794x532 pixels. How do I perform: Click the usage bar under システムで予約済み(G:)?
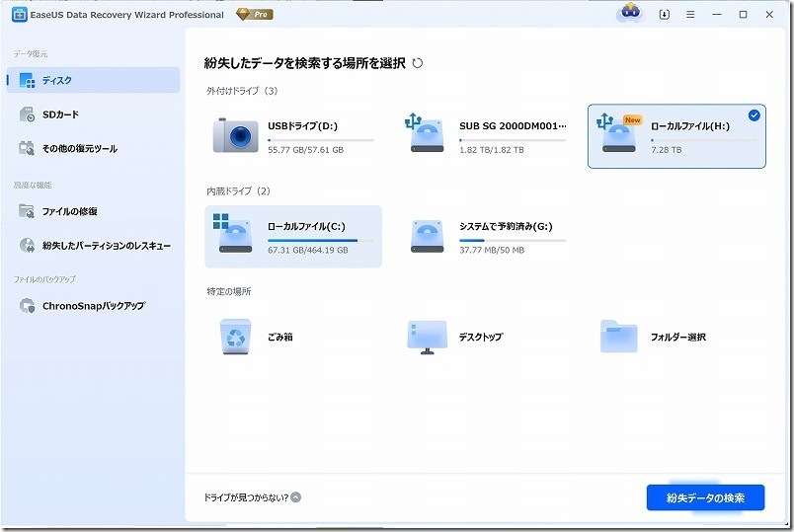[513, 241]
